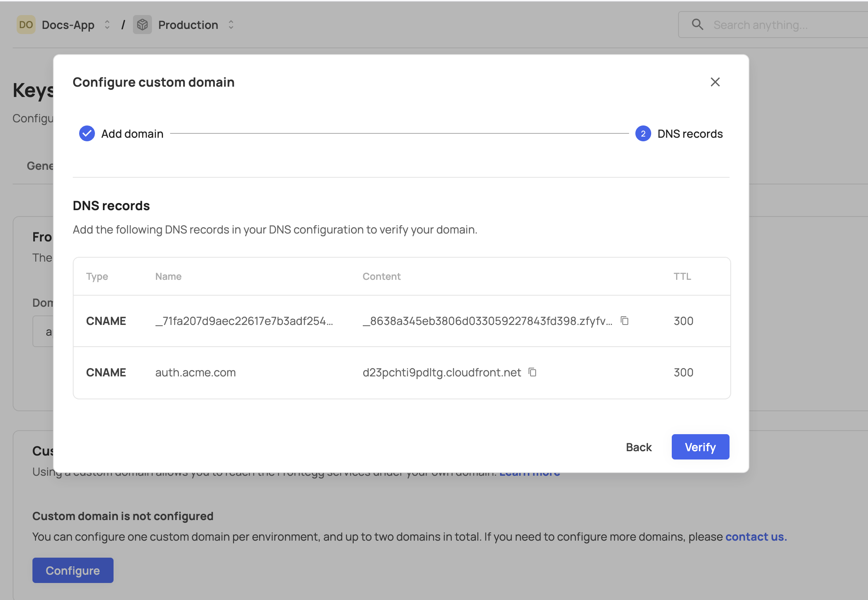
Task: Click the search magnifier icon
Action: [x=698, y=24]
